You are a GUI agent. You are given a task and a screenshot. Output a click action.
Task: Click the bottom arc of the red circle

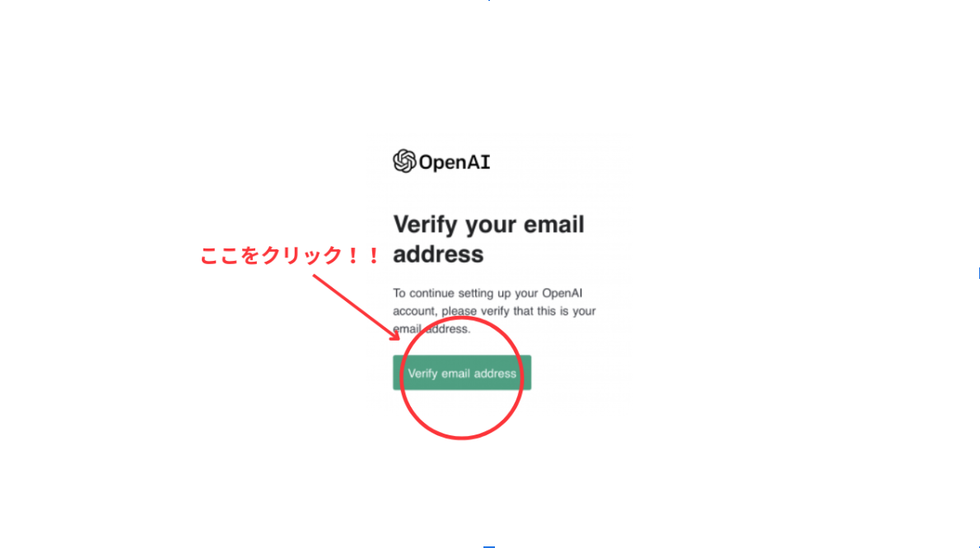[x=461, y=435]
